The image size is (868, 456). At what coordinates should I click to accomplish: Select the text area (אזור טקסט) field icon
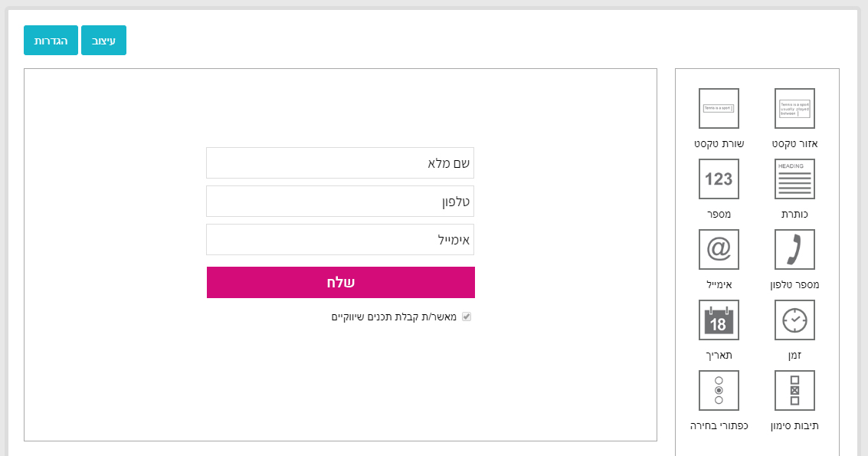(x=794, y=108)
